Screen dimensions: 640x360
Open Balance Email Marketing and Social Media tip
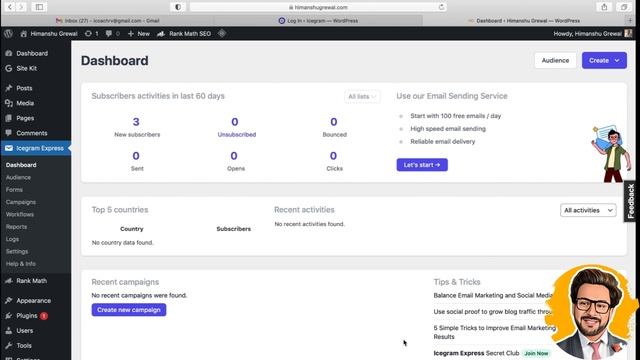point(493,296)
